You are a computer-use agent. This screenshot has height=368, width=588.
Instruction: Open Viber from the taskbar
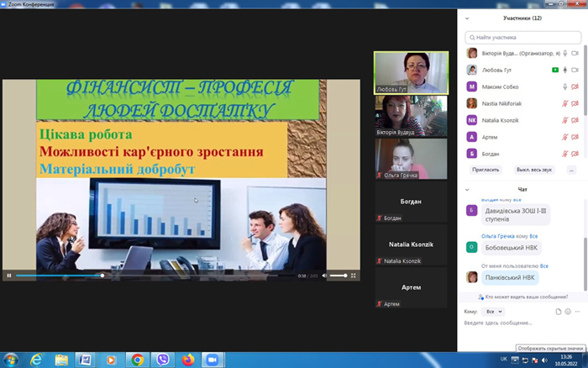point(162,360)
